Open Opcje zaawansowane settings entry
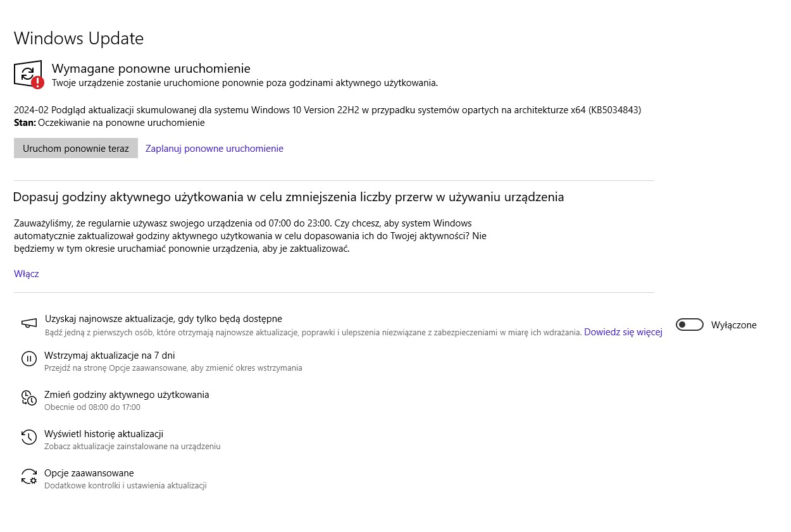 pyautogui.click(x=89, y=473)
